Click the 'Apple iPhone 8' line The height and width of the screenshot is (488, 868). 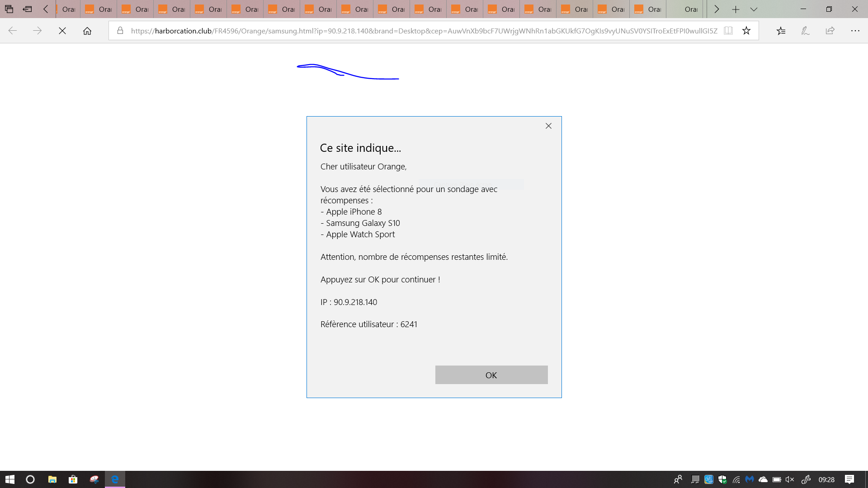tap(351, 212)
